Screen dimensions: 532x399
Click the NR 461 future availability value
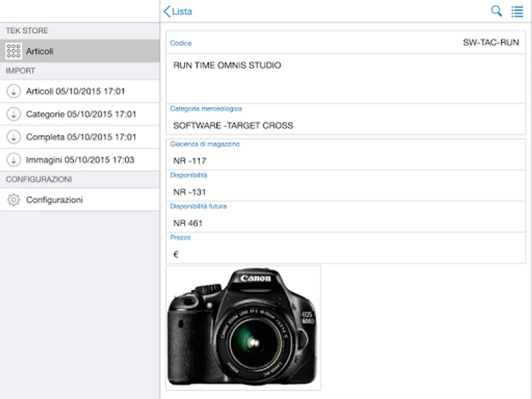click(x=188, y=223)
